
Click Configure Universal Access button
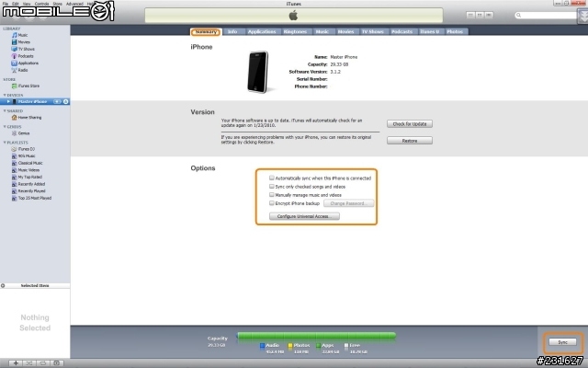pos(304,216)
